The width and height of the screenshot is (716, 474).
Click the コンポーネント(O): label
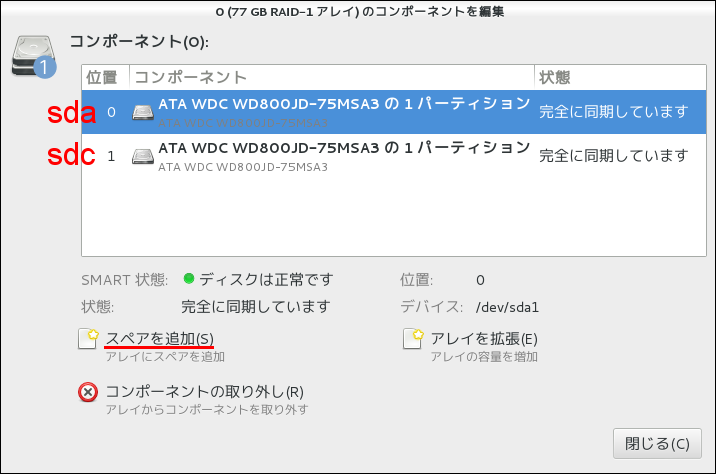pos(139,42)
